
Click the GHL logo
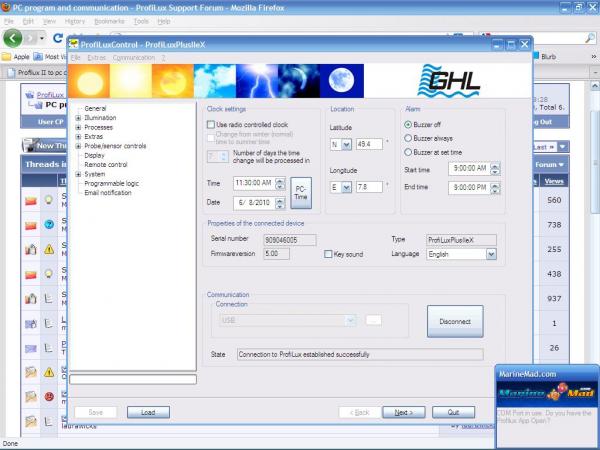tap(448, 81)
